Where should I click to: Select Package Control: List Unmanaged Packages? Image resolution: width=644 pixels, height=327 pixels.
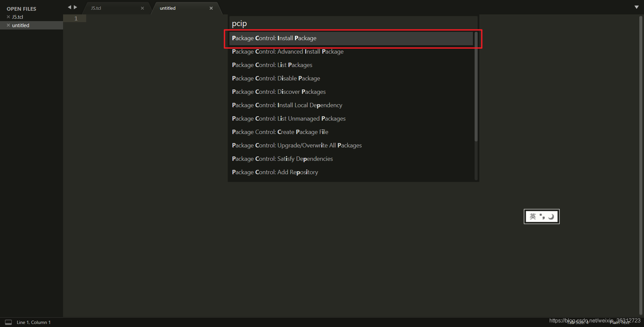coord(351,119)
